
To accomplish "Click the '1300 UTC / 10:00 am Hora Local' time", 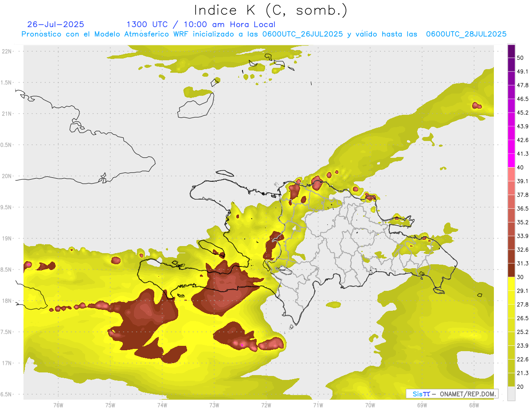I will click(201, 24).
